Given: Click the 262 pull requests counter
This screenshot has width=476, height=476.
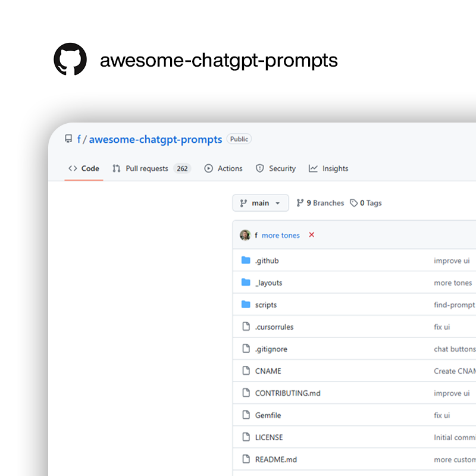Looking at the screenshot, I should point(182,168).
